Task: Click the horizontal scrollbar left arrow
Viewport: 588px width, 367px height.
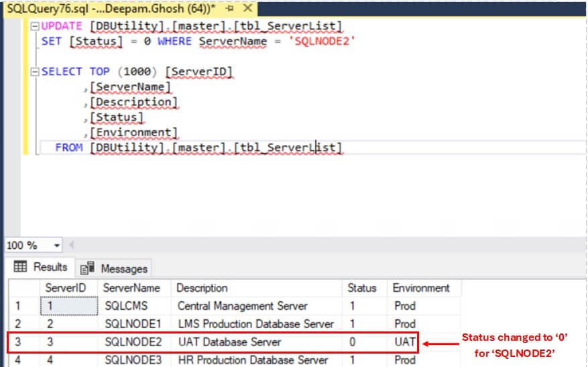Action: point(70,246)
